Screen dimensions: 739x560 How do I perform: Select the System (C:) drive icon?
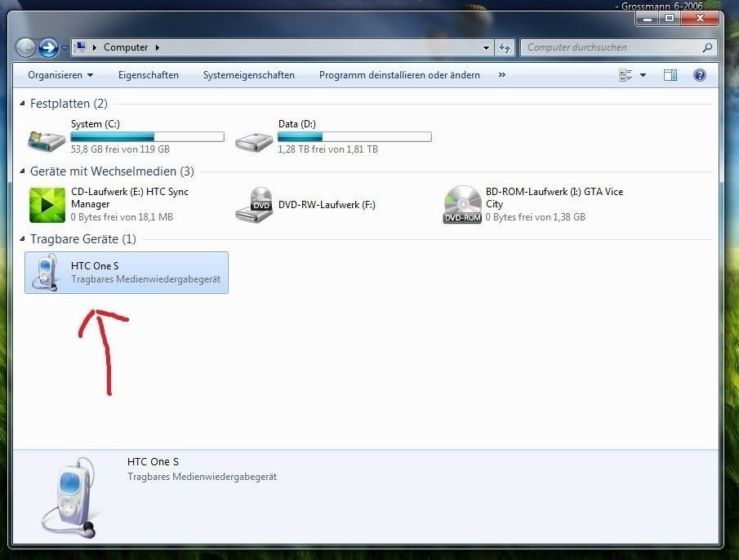pos(47,140)
